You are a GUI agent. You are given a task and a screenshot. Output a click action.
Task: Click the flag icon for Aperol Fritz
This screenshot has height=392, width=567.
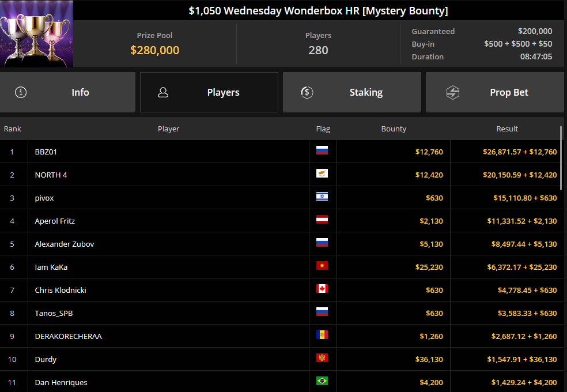[x=322, y=220]
